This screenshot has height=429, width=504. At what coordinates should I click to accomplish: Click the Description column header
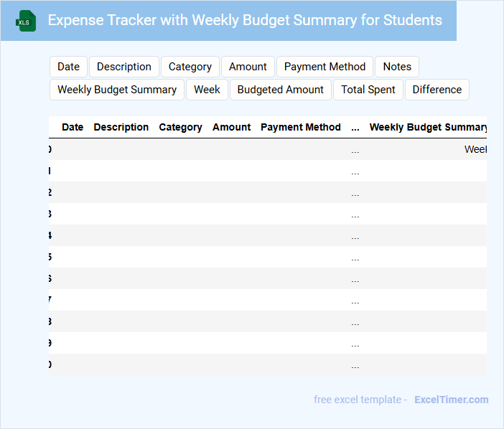click(121, 127)
